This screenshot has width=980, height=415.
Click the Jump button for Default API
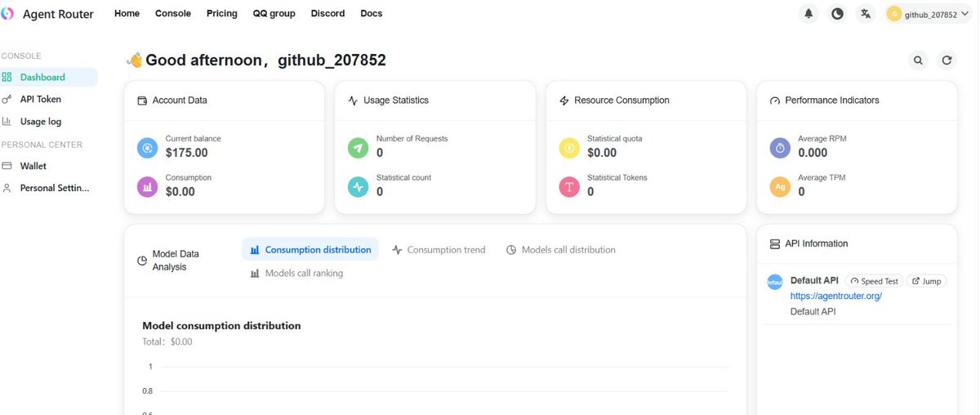click(927, 281)
